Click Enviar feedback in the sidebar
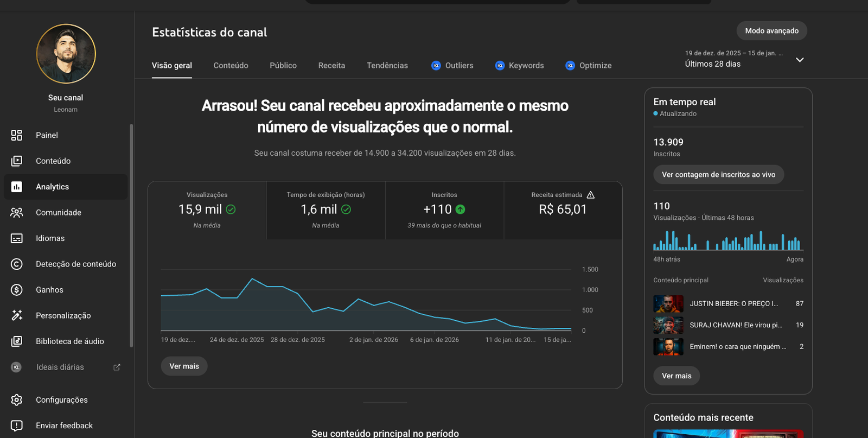Viewport: 868px width, 438px height. [x=66, y=426]
